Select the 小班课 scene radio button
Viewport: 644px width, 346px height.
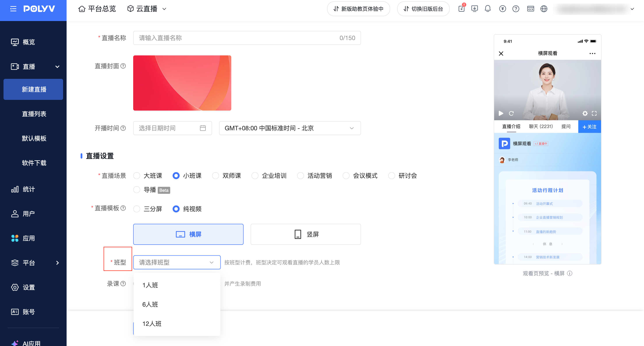tap(176, 176)
